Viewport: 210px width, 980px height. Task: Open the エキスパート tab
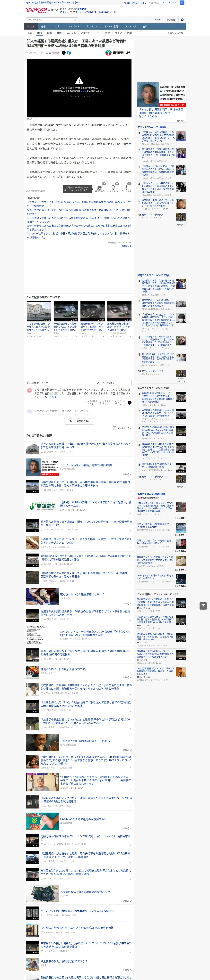72,27
